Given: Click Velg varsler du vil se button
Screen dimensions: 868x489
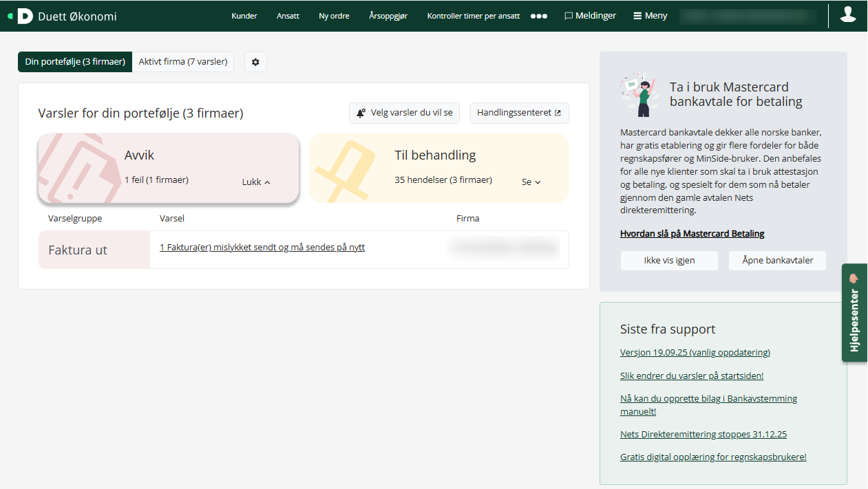Looking at the screenshot, I should (x=404, y=113).
